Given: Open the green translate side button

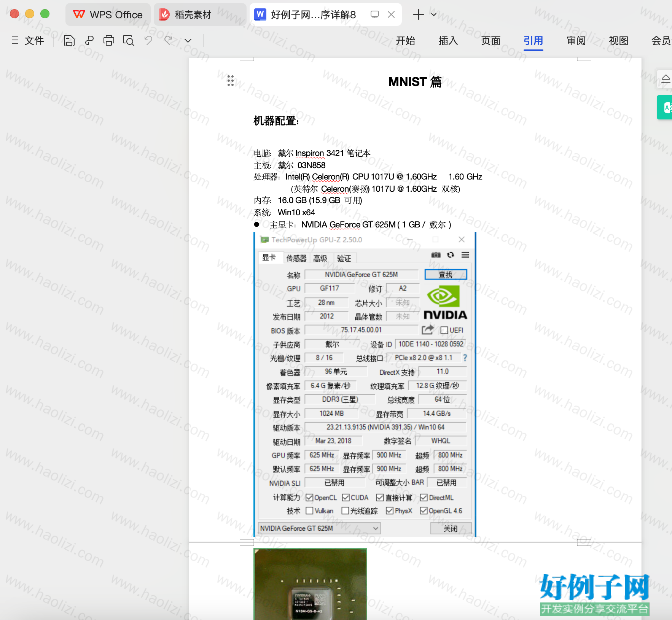Looking at the screenshot, I should click(x=665, y=107).
